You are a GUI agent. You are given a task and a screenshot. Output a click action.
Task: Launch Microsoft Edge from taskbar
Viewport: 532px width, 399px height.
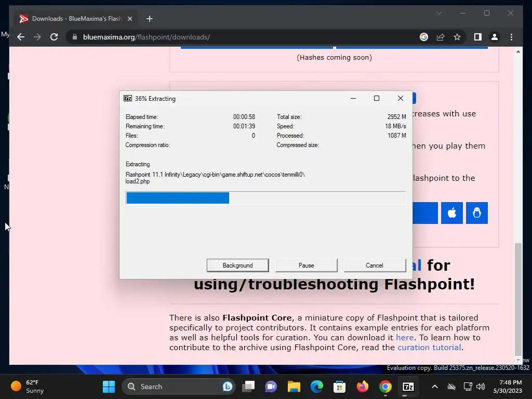click(317, 387)
